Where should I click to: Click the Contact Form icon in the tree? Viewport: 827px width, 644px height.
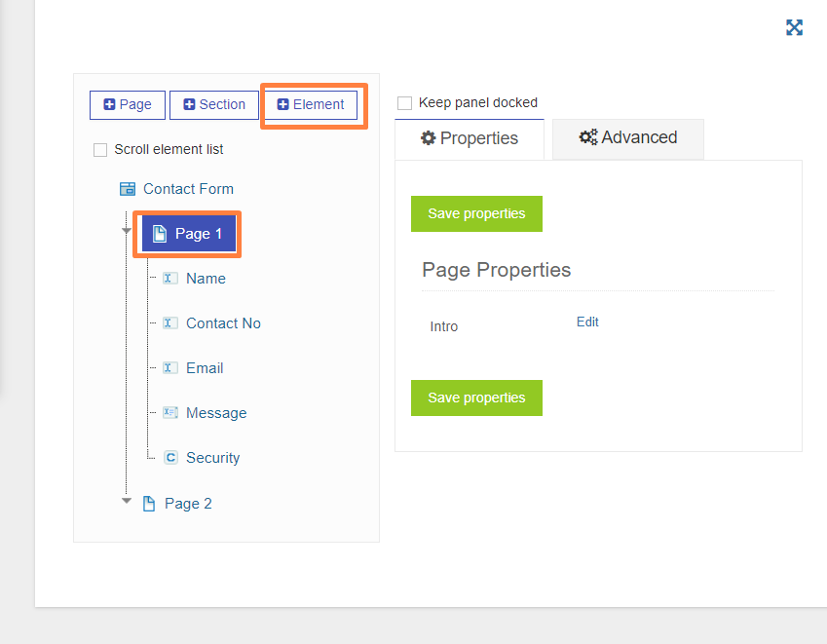click(127, 189)
